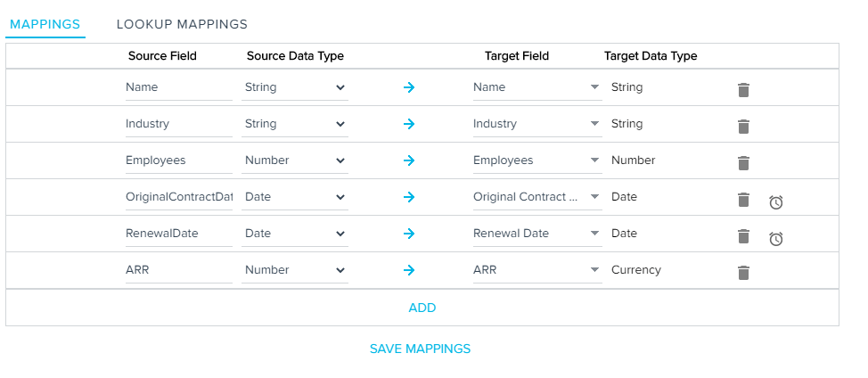This screenshot has height=378, width=868.
Task: Click the Industry source field input
Action: click(178, 124)
